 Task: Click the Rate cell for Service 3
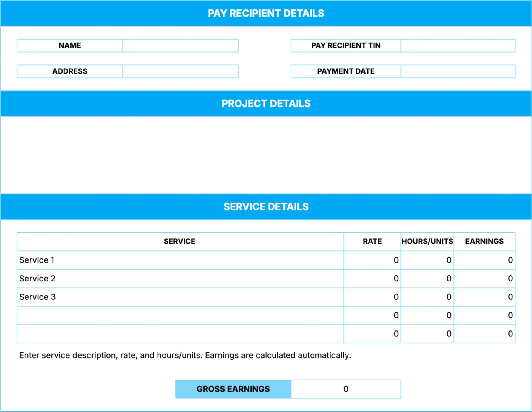[372, 297]
